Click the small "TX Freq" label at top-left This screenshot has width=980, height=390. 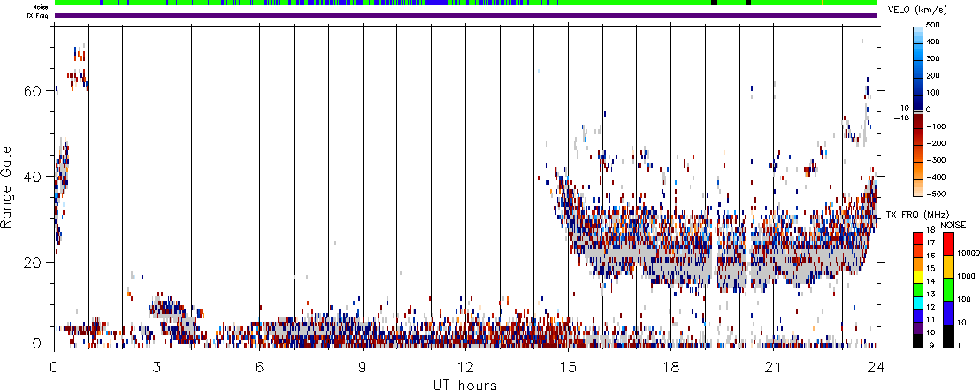point(39,15)
